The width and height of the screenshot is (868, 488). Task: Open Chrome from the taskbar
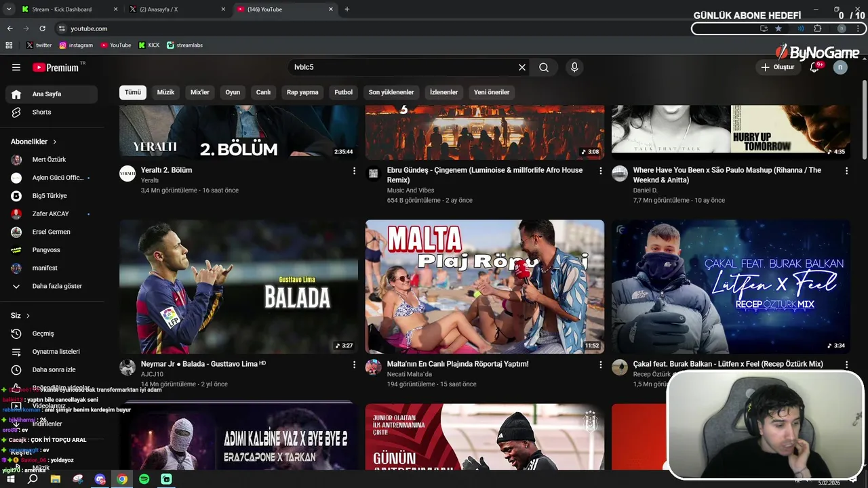pyautogui.click(x=122, y=479)
